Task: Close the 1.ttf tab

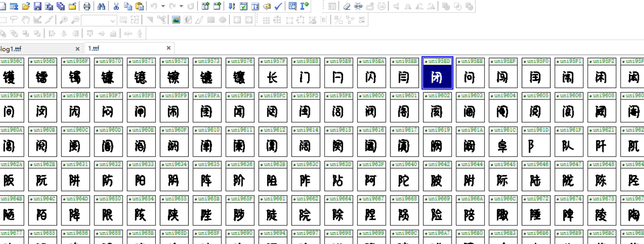Action: click(168, 48)
